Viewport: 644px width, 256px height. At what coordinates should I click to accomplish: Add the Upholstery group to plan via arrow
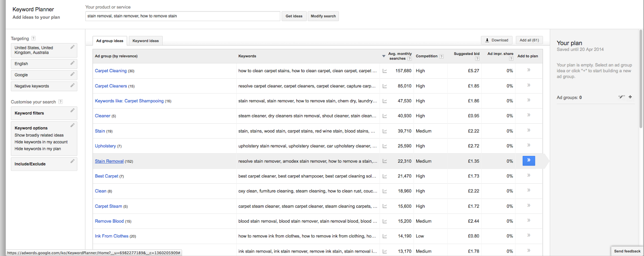529,145
